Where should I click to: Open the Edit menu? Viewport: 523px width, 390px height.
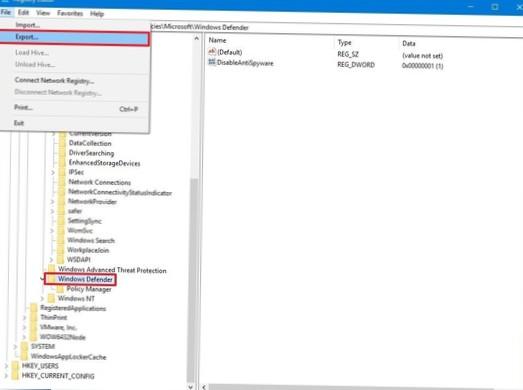(x=23, y=13)
